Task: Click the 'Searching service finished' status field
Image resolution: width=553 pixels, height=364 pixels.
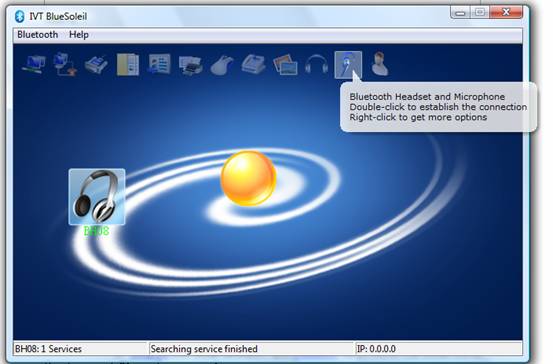Action: click(x=251, y=349)
